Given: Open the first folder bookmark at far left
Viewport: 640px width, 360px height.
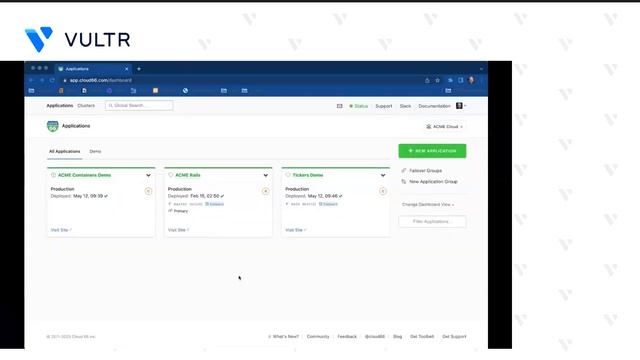Looking at the screenshot, I should (x=31, y=91).
